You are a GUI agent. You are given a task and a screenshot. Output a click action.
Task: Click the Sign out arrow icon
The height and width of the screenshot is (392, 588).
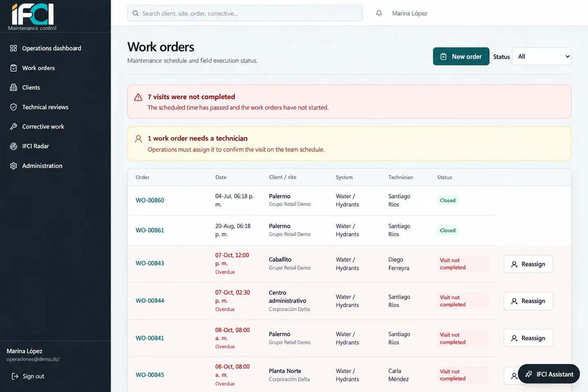coord(15,376)
